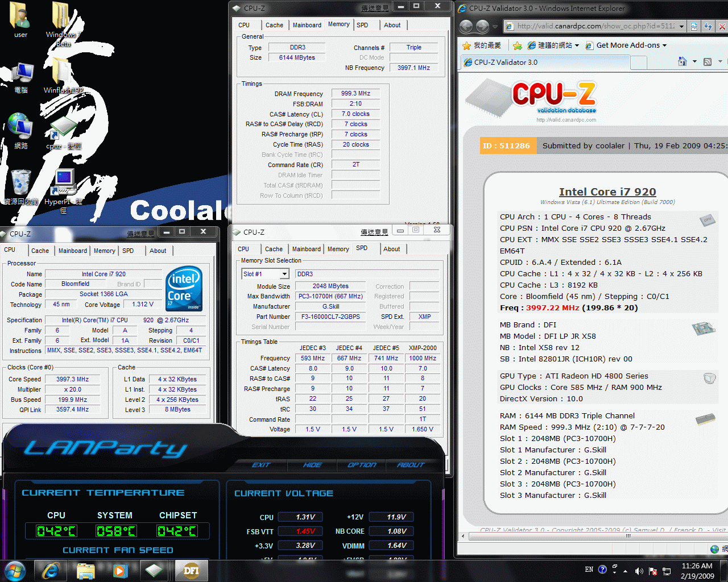Open the Action Center flag tray icon
Screen dimensions: 728x582
(x=653, y=571)
